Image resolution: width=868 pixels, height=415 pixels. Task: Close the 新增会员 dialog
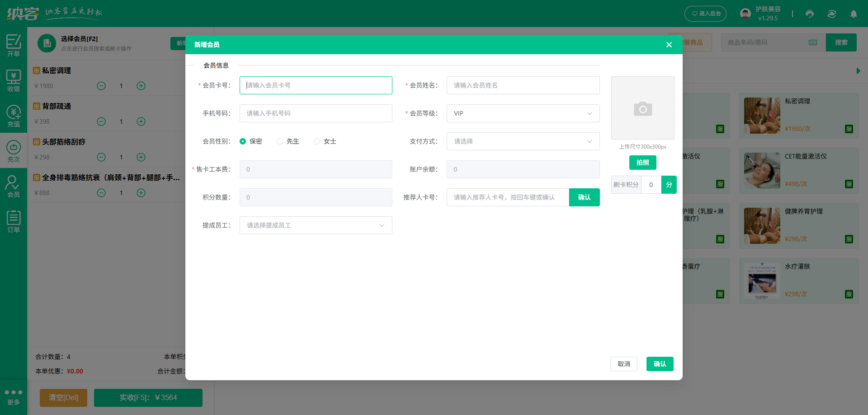(669, 45)
